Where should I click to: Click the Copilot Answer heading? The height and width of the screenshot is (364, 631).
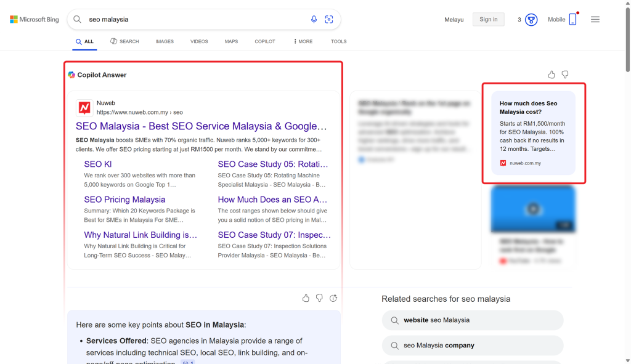[102, 75]
